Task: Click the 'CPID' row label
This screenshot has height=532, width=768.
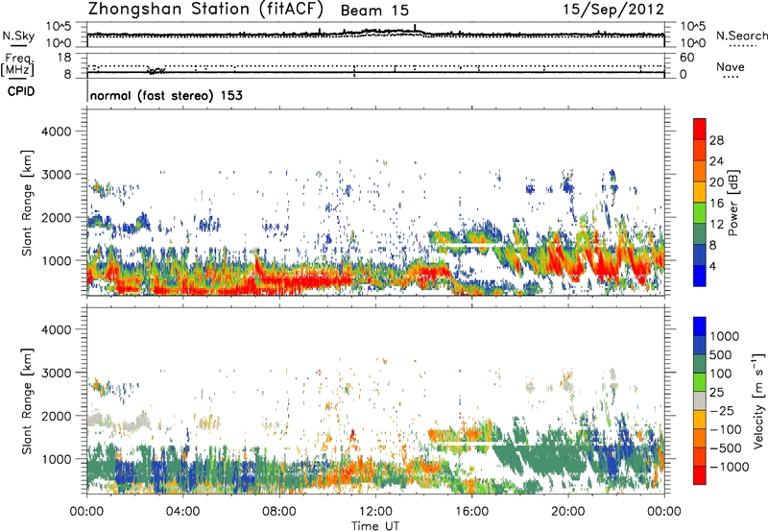Action: pos(21,91)
